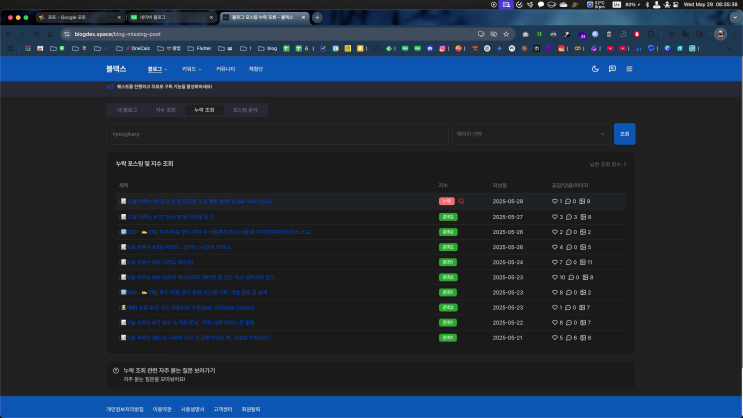743x418 pixels.
Task: Switch to the 네이버 블로그 browser tab
Action: coord(171,17)
